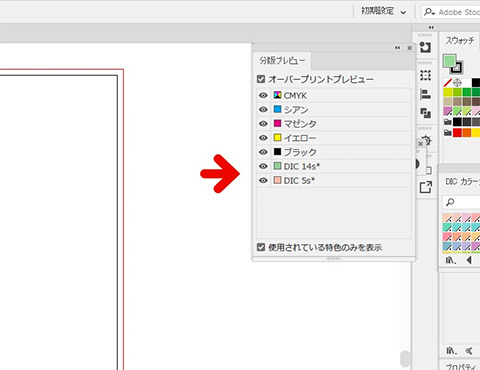This screenshot has height=370, width=480.
Task: Open the Asset Export panel icon in dock
Action: 426,187
